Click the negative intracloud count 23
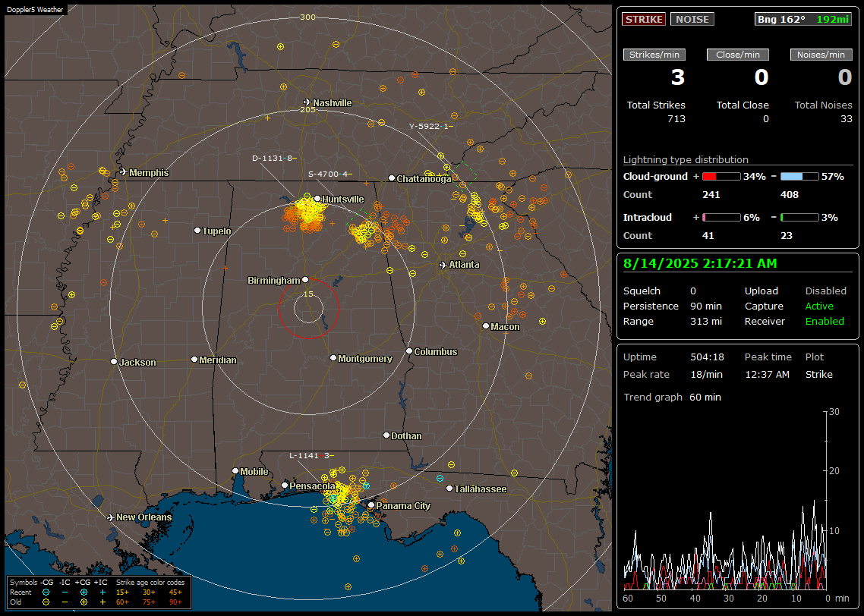The height and width of the screenshot is (616, 864). tap(787, 236)
